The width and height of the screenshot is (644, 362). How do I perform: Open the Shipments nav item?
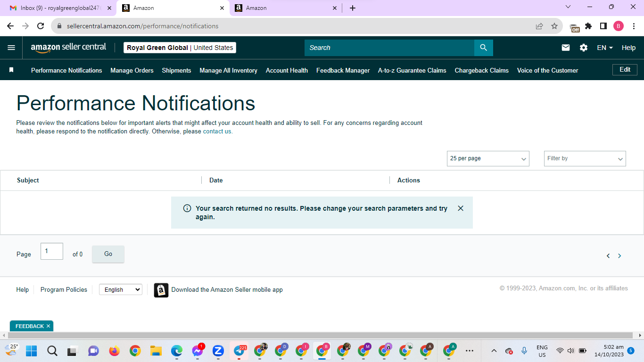click(176, 70)
